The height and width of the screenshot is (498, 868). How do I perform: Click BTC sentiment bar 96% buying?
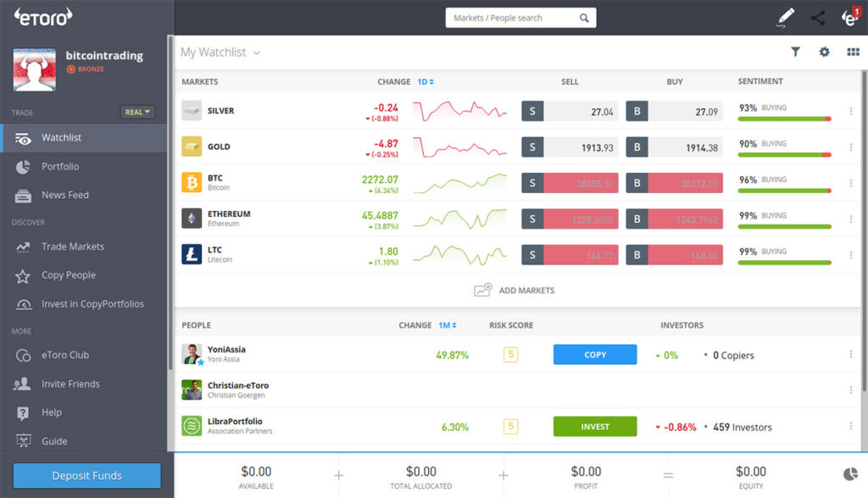(784, 191)
